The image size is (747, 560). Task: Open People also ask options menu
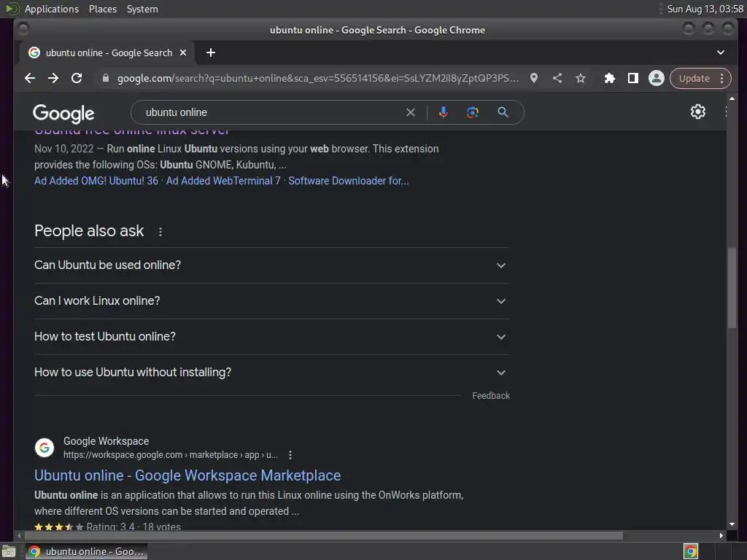tap(160, 232)
